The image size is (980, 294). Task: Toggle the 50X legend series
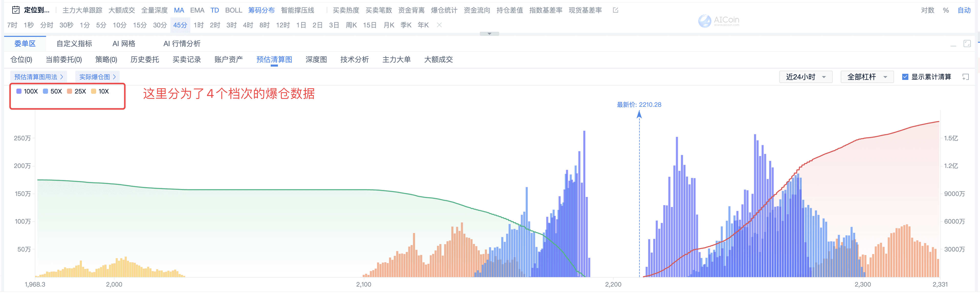52,91
